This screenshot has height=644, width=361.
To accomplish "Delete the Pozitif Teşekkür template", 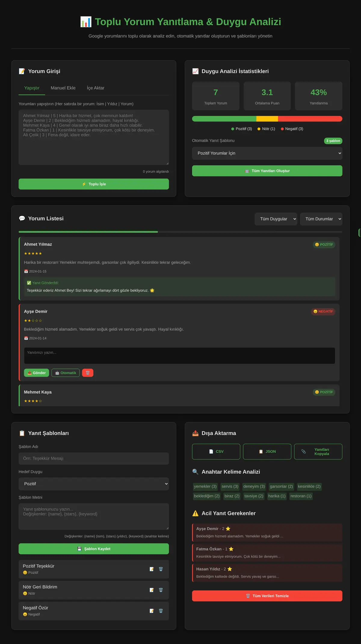I will (x=161, y=569).
